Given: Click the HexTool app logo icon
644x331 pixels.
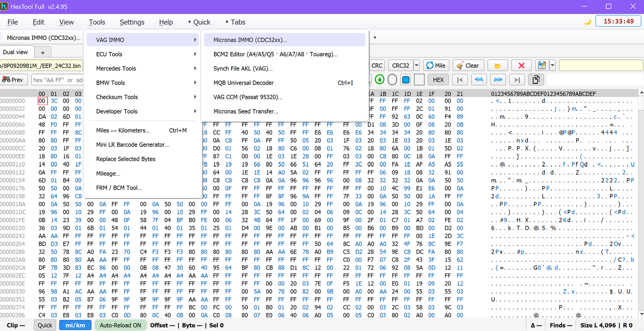Looking at the screenshot, I should (4, 6).
